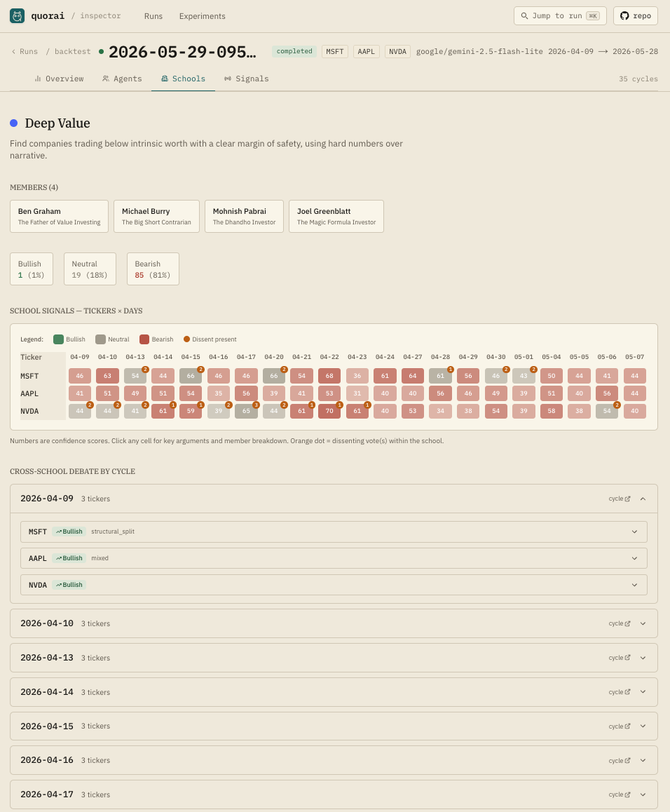Open cycle link for 2026-04-10
The height and width of the screenshot is (812, 670).
pyautogui.click(x=620, y=623)
